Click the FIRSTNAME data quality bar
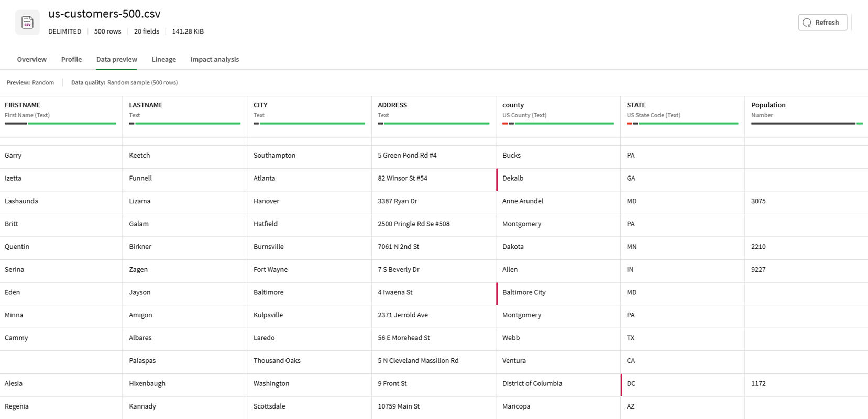The image size is (868, 419). [60, 124]
